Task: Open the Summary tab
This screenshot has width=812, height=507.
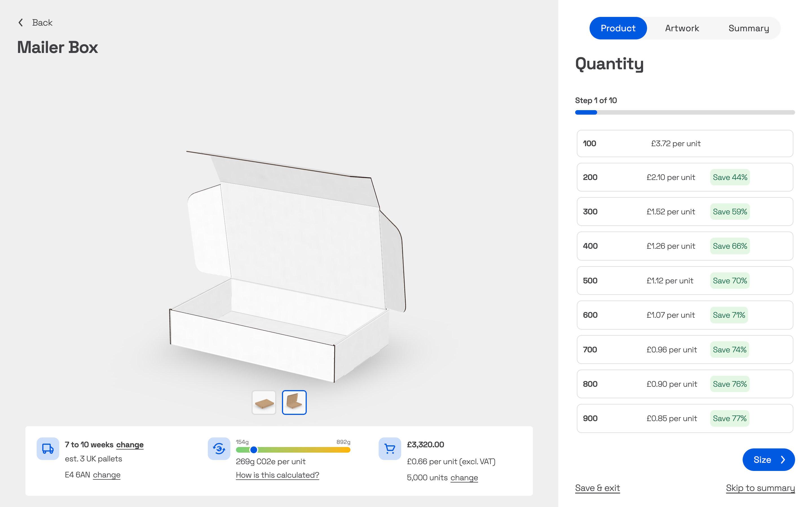Action: pyautogui.click(x=749, y=28)
